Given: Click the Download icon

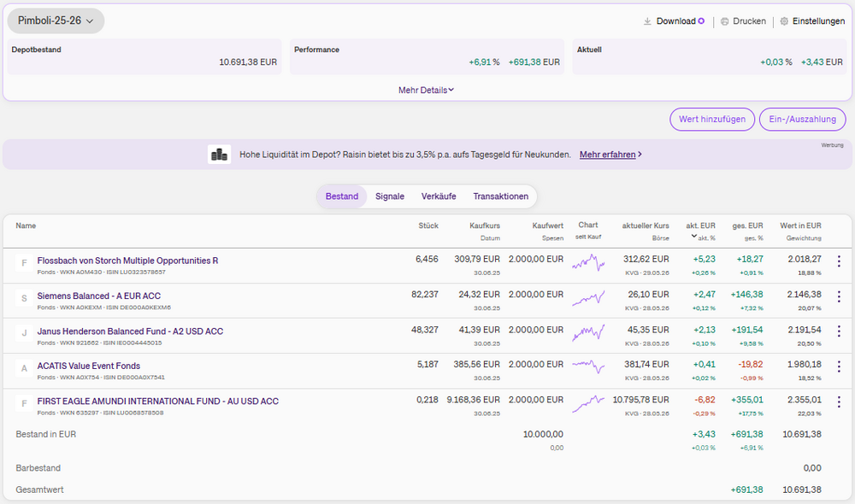Looking at the screenshot, I should point(647,21).
